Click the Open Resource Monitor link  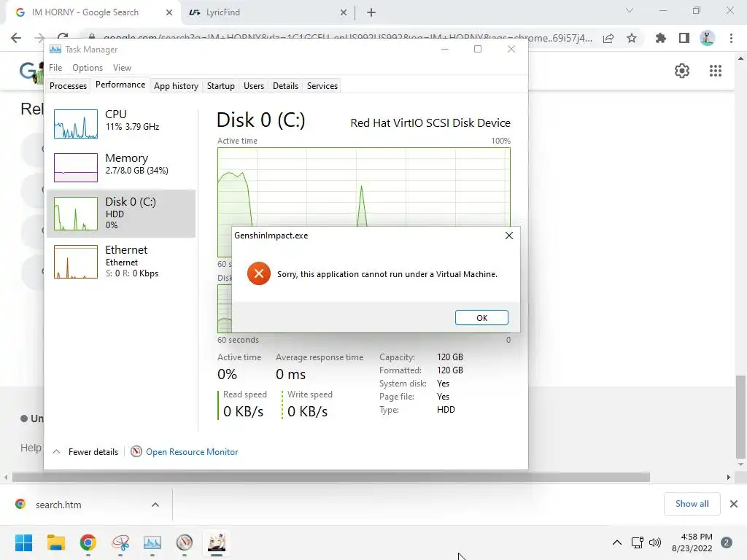pyautogui.click(x=192, y=452)
